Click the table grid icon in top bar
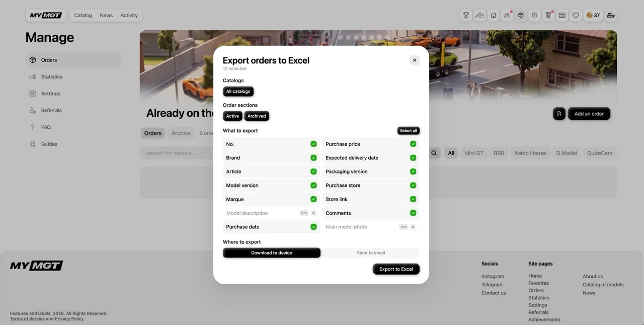 click(x=562, y=15)
